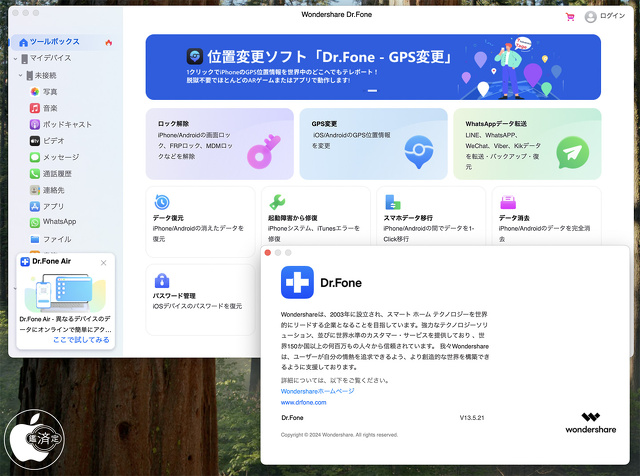Close the Dr.Fone Air promo popup
The width and height of the screenshot is (640, 476).
tap(104, 263)
